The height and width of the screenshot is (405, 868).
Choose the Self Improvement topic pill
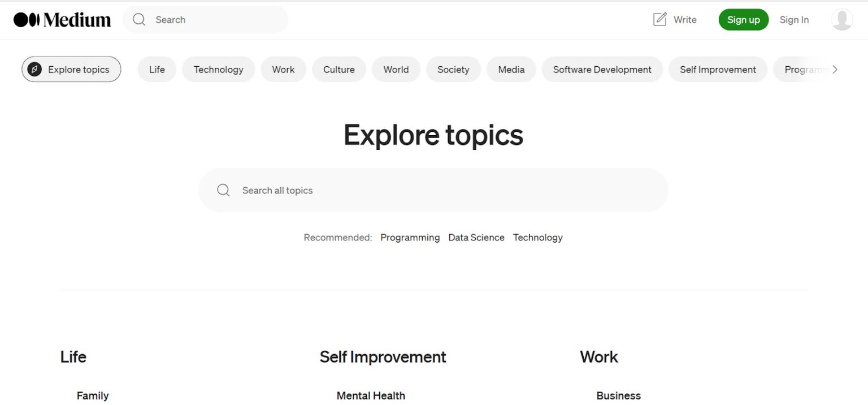pyautogui.click(x=718, y=70)
